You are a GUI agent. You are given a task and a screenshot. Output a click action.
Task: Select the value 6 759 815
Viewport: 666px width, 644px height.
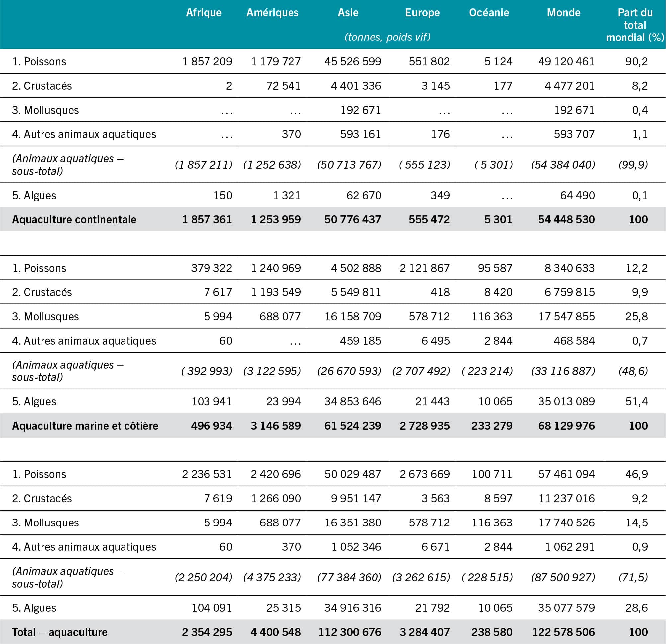(570, 292)
